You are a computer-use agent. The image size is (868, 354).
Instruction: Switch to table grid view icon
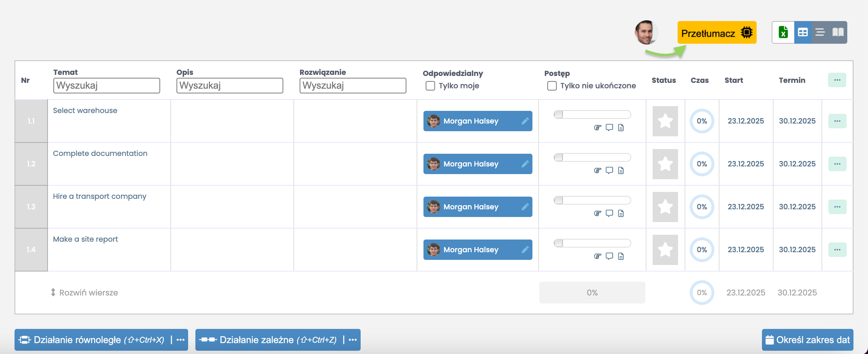(803, 32)
